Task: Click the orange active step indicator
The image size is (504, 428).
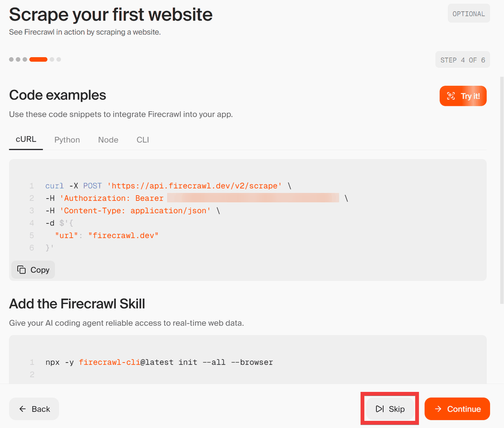Action: click(38, 60)
